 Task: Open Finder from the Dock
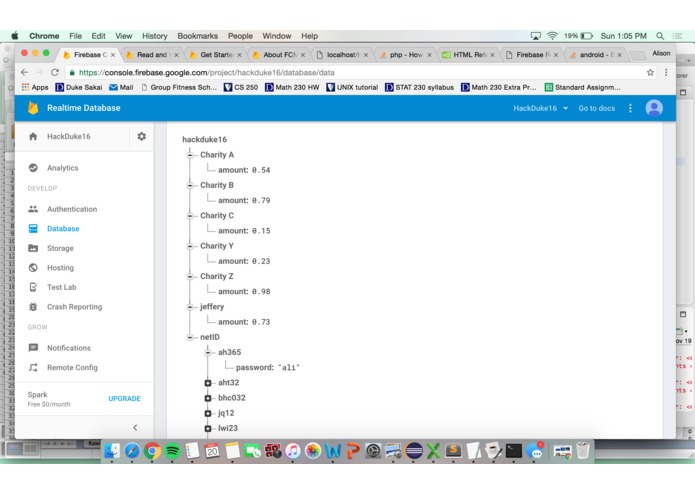pyautogui.click(x=112, y=451)
